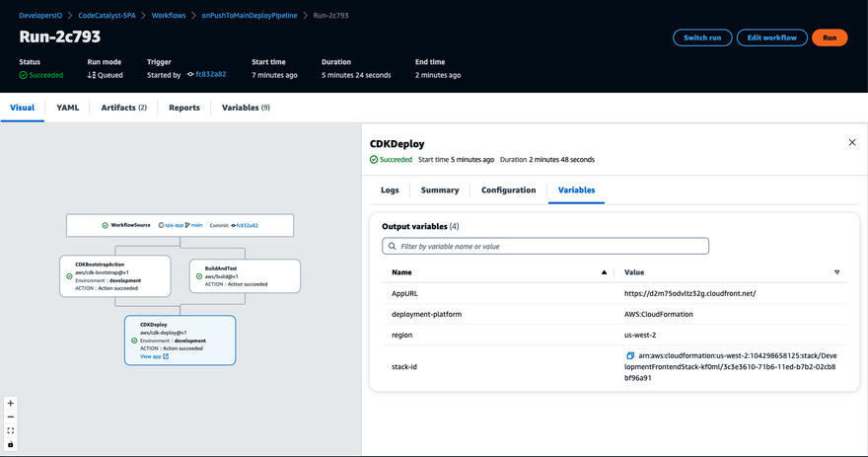Open the Workflows breadcrumb link
The width and height of the screenshot is (868, 457).
pyautogui.click(x=169, y=16)
